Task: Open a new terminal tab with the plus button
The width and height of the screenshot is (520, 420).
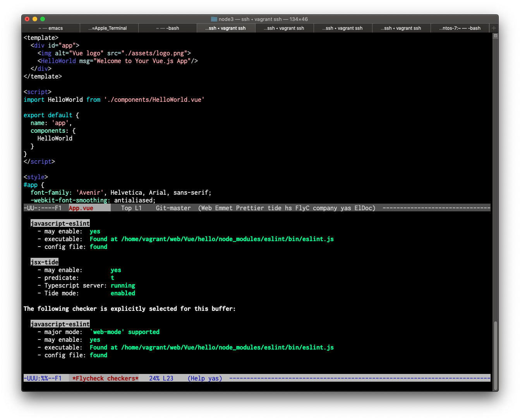Action: pyautogui.click(x=494, y=28)
